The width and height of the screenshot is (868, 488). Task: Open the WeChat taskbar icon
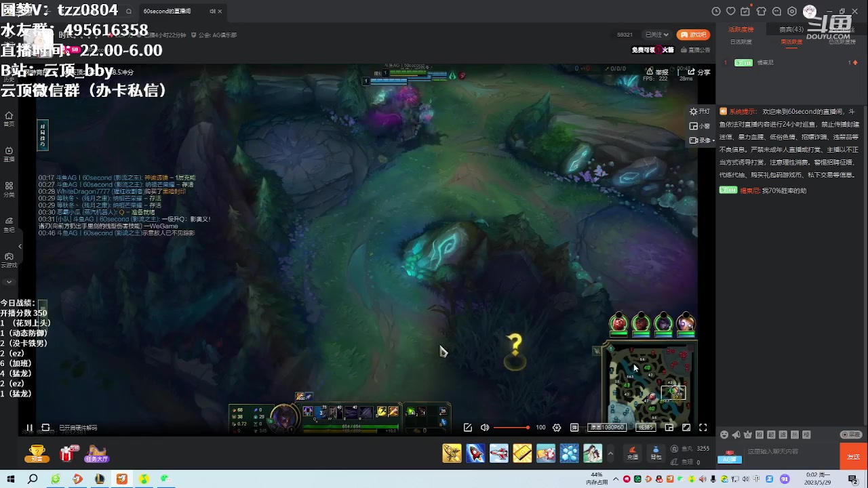pos(165,479)
